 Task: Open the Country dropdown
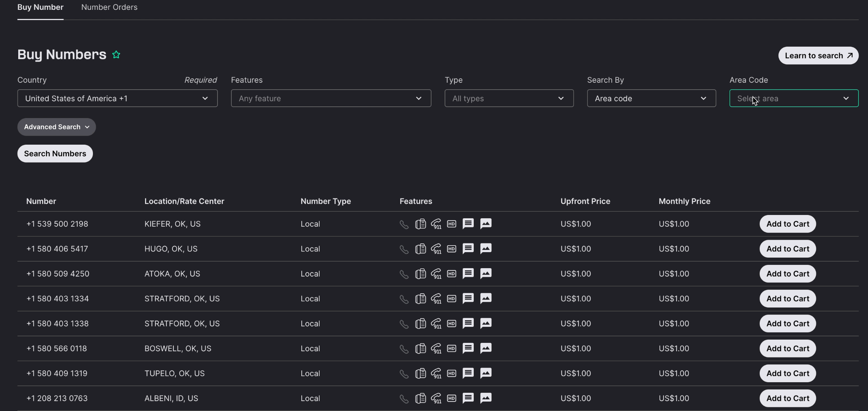click(x=117, y=98)
